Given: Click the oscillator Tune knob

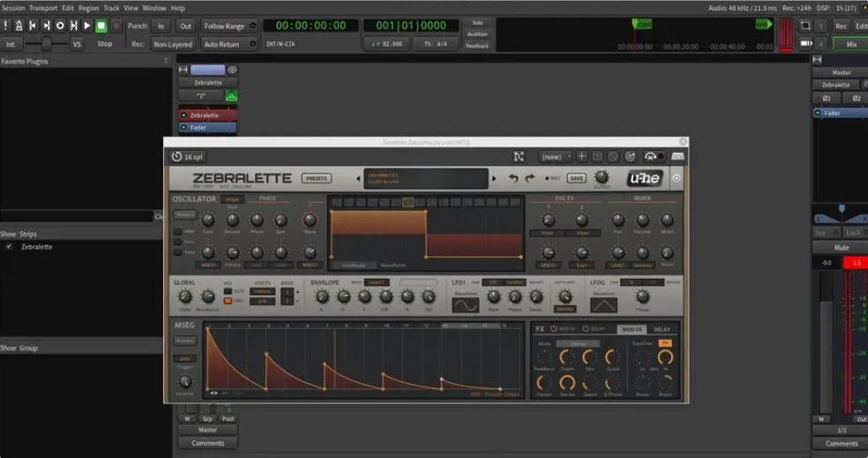Looking at the screenshot, I should 208,220.
